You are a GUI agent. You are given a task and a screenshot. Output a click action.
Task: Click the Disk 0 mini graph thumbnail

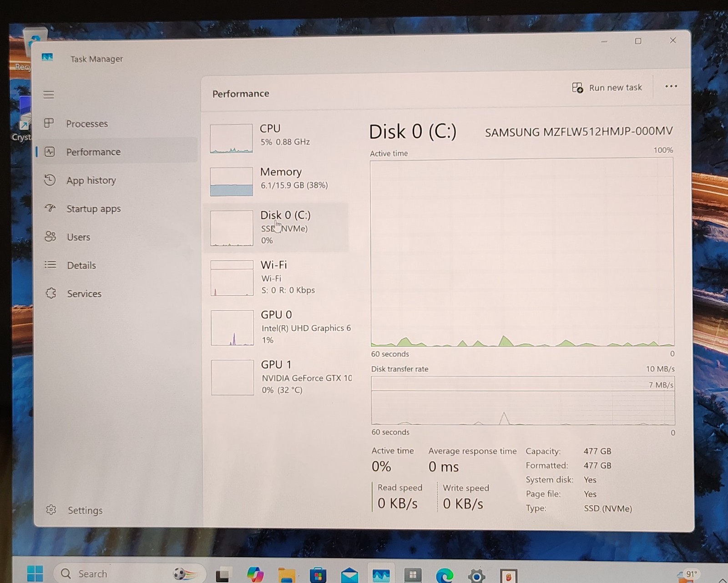pyautogui.click(x=232, y=228)
